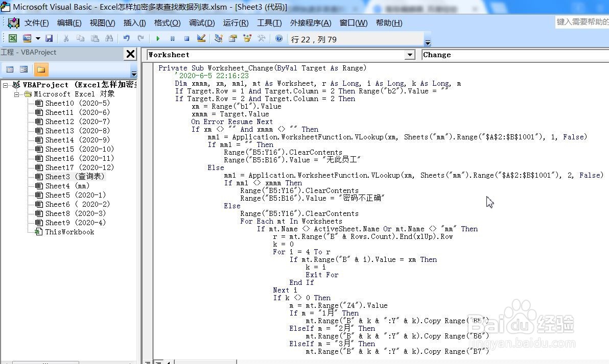Image resolution: width=609 pixels, height=364 pixels.
Task: Click the toolbar options overflow arrow
Action: [x=428, y=43]
